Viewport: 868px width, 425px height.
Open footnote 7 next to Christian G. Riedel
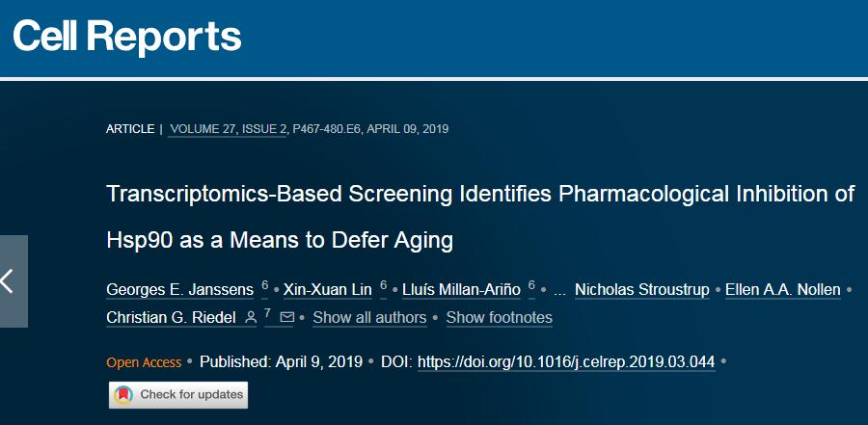[x=267, y=314]
